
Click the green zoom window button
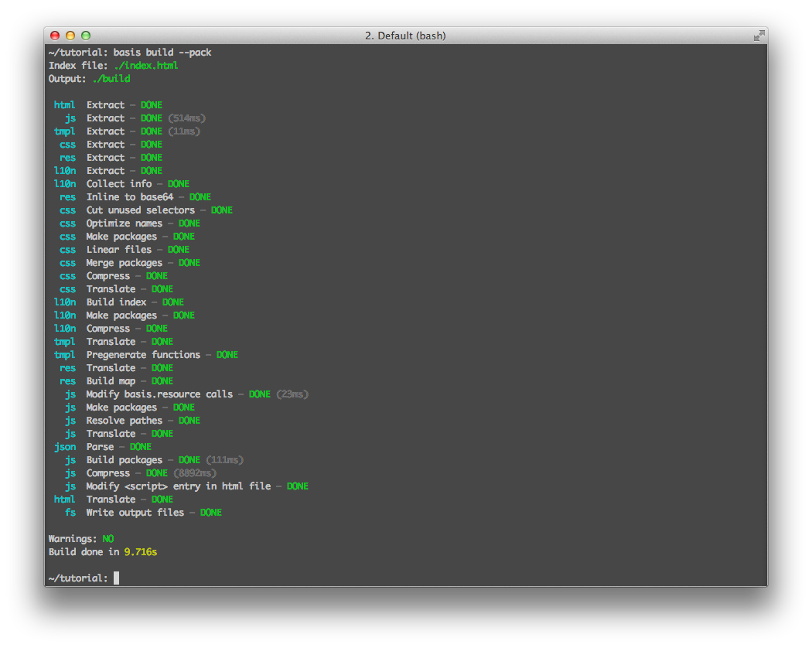[x=86, y=36]
